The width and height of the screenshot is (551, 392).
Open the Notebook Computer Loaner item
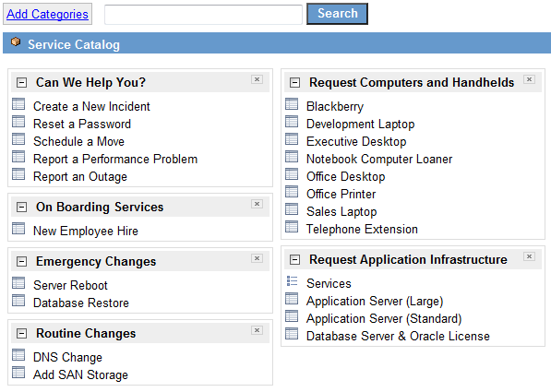coord(379,160)
